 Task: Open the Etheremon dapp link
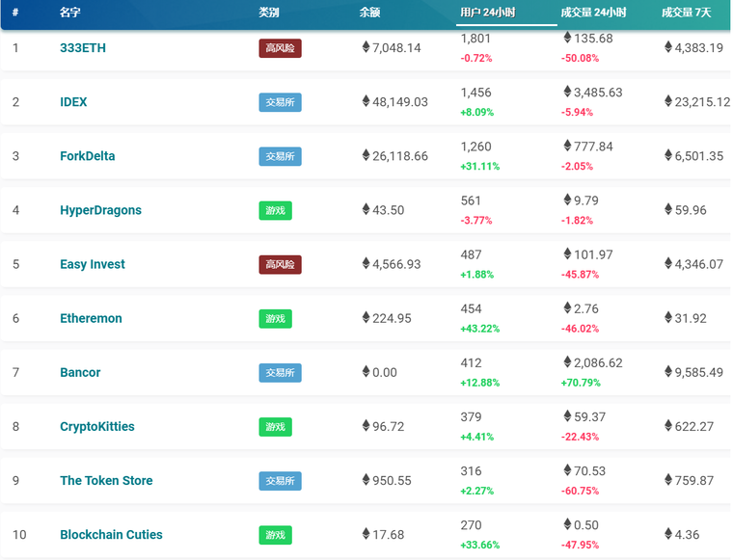pos(91,318)
